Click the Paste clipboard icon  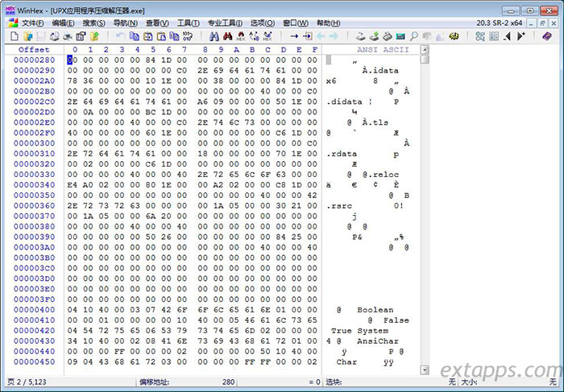coord(161,36)
